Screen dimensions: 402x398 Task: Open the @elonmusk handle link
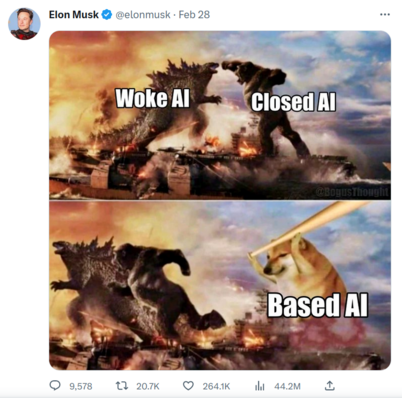tap(143, 15)
